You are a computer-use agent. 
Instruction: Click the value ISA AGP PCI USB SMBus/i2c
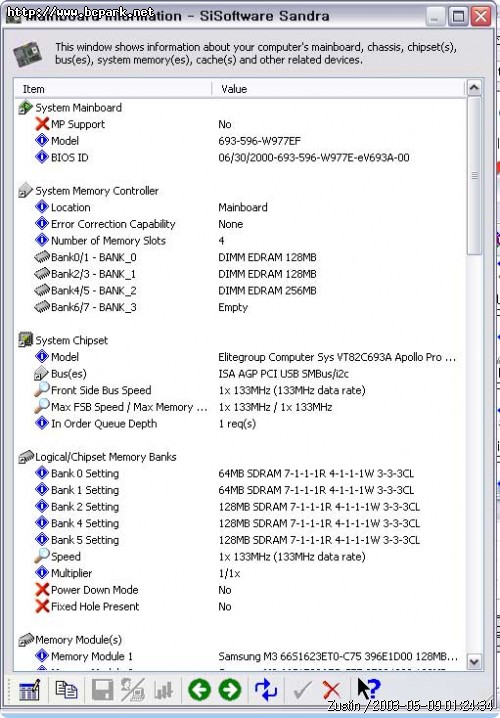(x=283, y=374)
